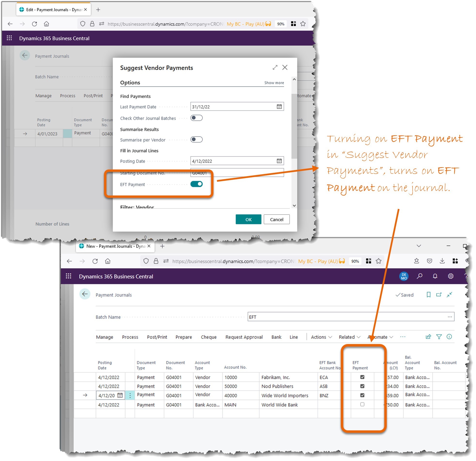The image size is (476, 461).
Task: Go back from Payment Journals in bottom window
Action: click(x=85, y=294)
